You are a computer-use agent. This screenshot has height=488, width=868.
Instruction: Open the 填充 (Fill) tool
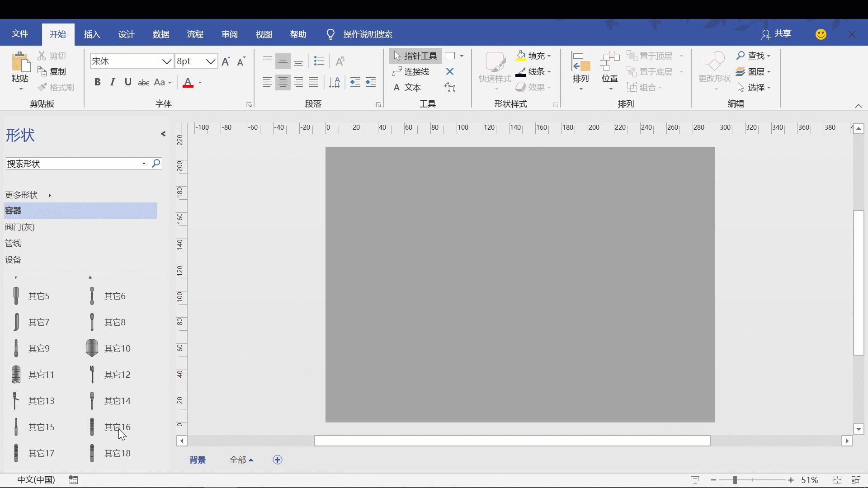tap(533, 56)
